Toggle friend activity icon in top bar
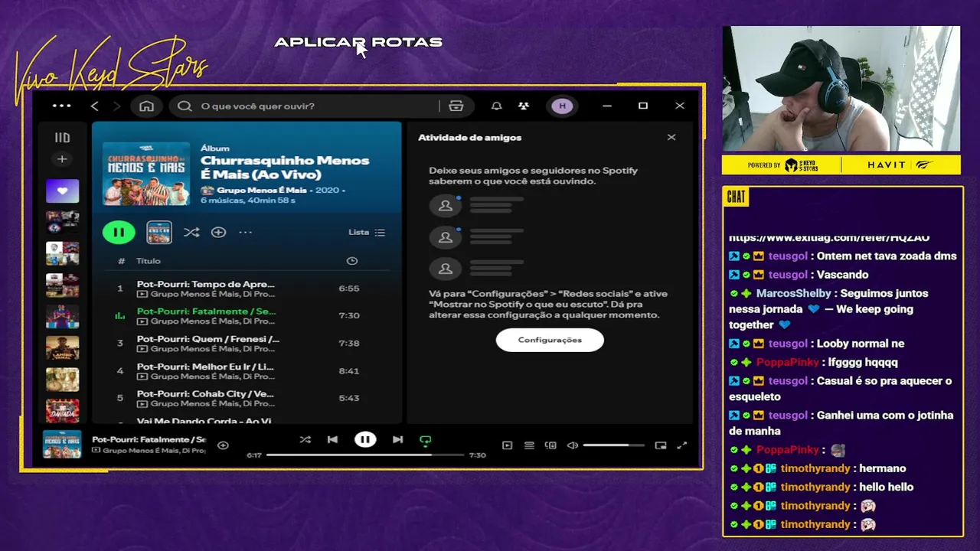 524,106
